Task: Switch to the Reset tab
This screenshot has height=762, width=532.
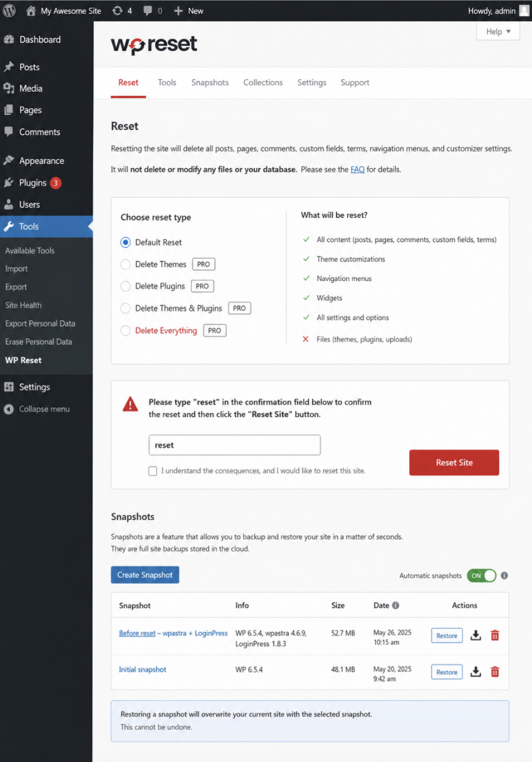Action: tap(128, 82)
